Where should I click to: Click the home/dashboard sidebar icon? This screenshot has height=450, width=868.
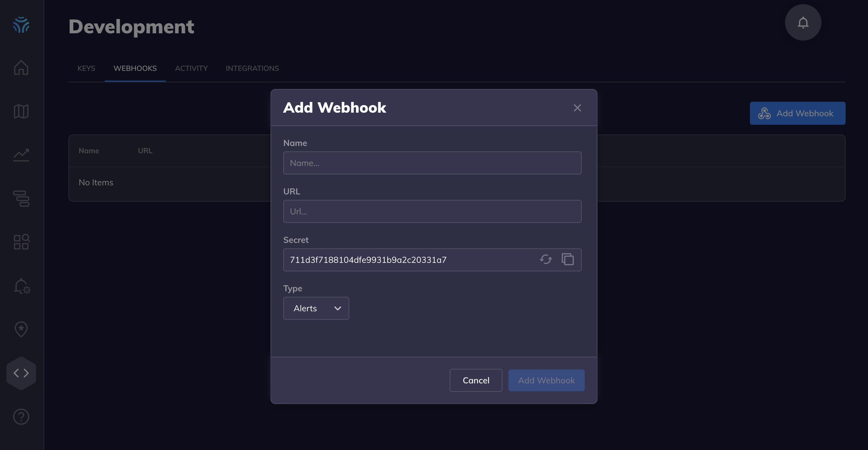(21, 68)
